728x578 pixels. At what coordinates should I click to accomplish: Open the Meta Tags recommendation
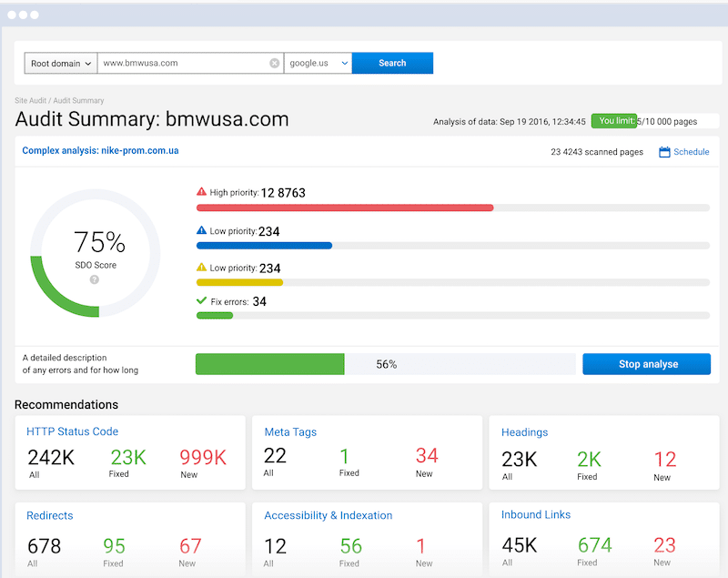(x=290, y=431)
